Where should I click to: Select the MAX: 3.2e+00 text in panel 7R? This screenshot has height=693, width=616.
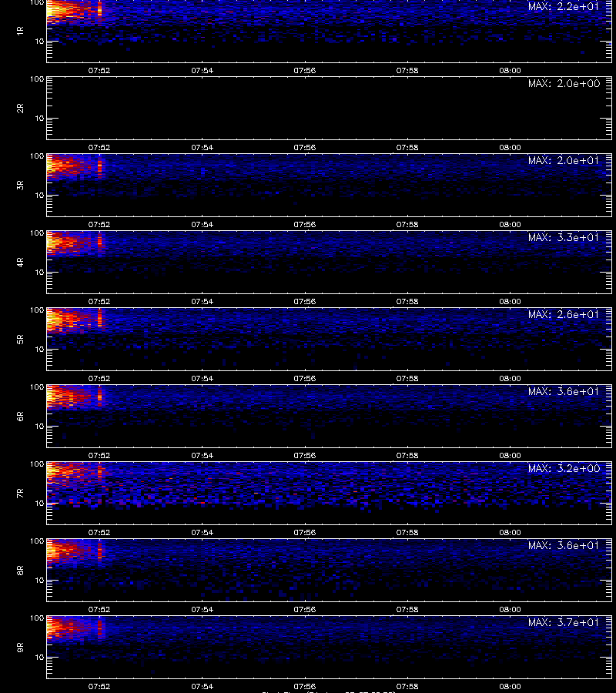tap(564, 468)
